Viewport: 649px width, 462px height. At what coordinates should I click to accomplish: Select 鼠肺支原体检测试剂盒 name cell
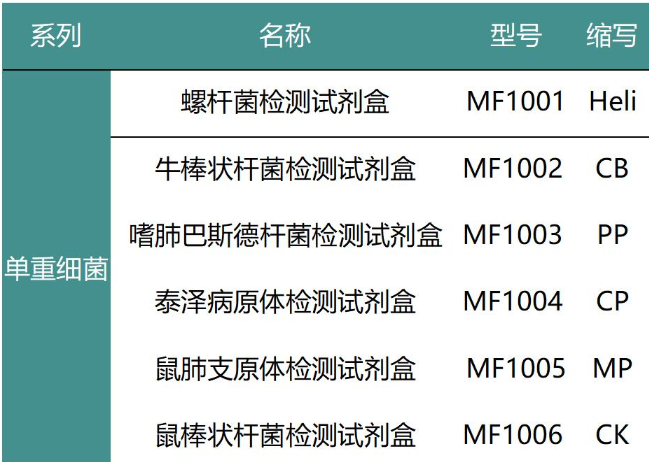(285, 368)
